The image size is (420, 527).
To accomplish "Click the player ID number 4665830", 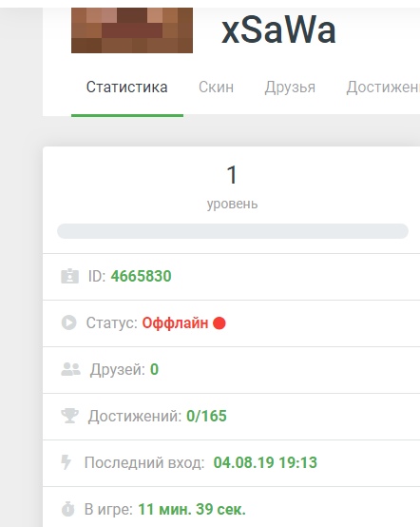I will pos(141,276).
